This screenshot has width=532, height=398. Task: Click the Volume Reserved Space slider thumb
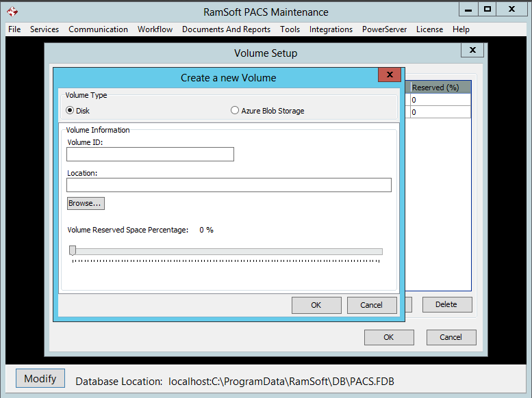click(73, 251)
